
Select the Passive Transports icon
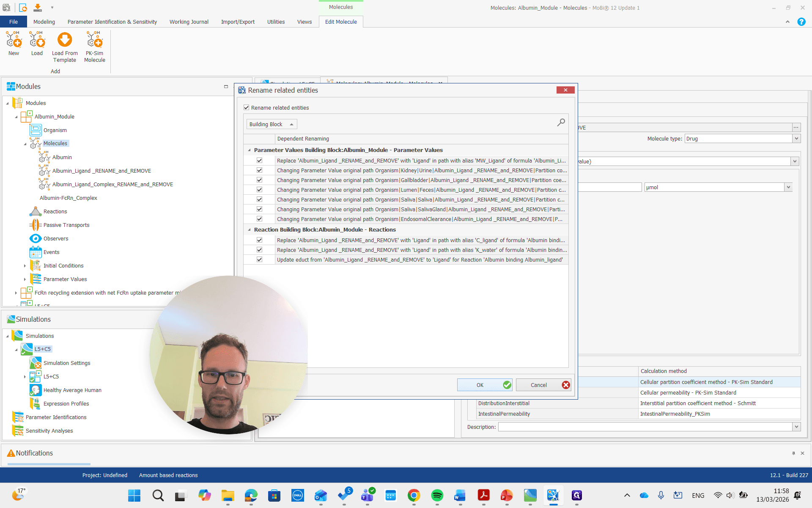(36, 225)
